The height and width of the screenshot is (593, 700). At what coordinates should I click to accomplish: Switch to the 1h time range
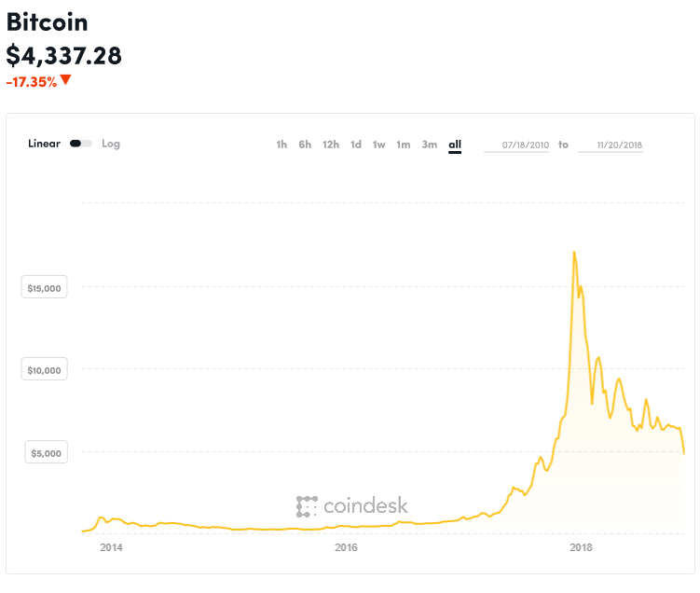tap(281, 145)
